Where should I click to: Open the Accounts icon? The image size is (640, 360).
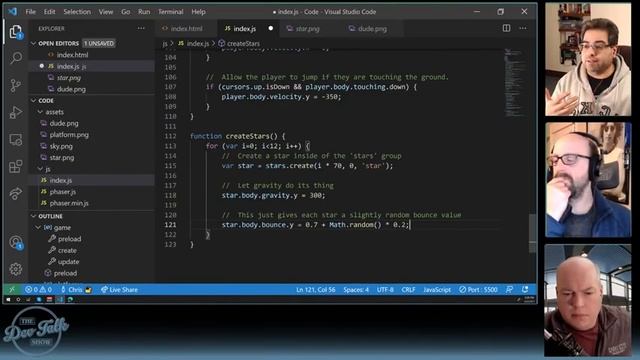pos(16,242)
